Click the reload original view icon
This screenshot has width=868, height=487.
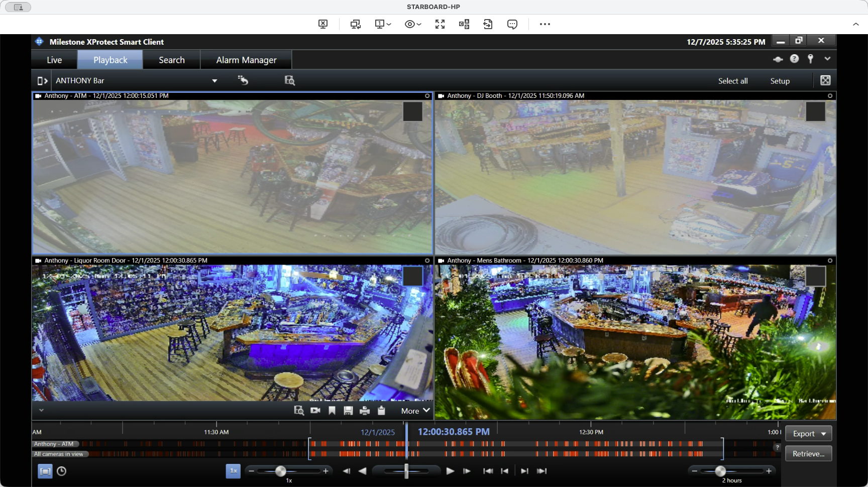[x=243, y=80]
